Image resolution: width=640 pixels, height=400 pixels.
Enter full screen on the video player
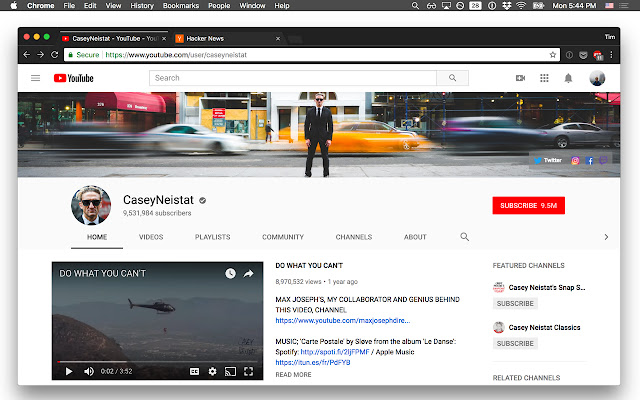coord(248,371)
